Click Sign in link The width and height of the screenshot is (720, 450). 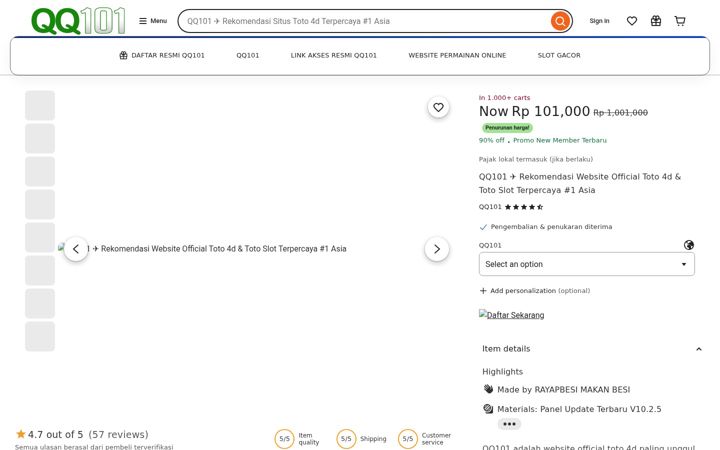pyautogui.click(x=599, y=21)
